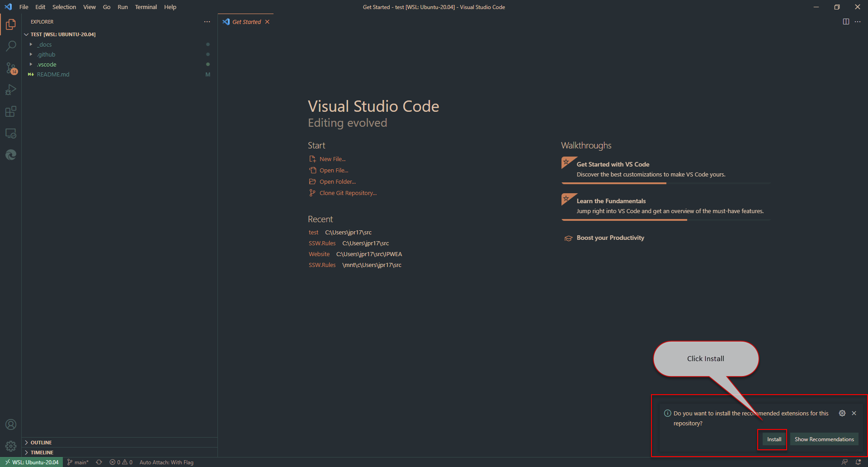The image size is (868, 467).
Task: Click the Open Folder icon under Start
Action: coord(312,181)
